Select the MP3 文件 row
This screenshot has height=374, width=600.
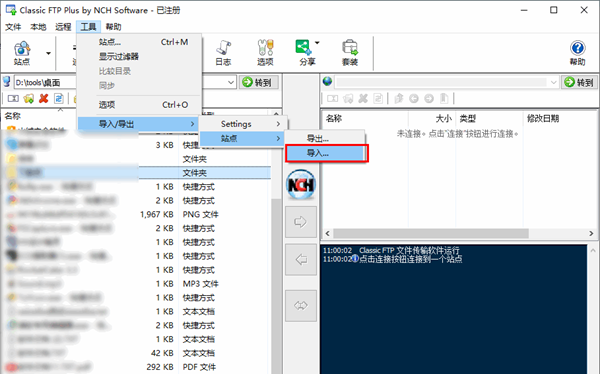pyautogui.click(x=136, y=284)
